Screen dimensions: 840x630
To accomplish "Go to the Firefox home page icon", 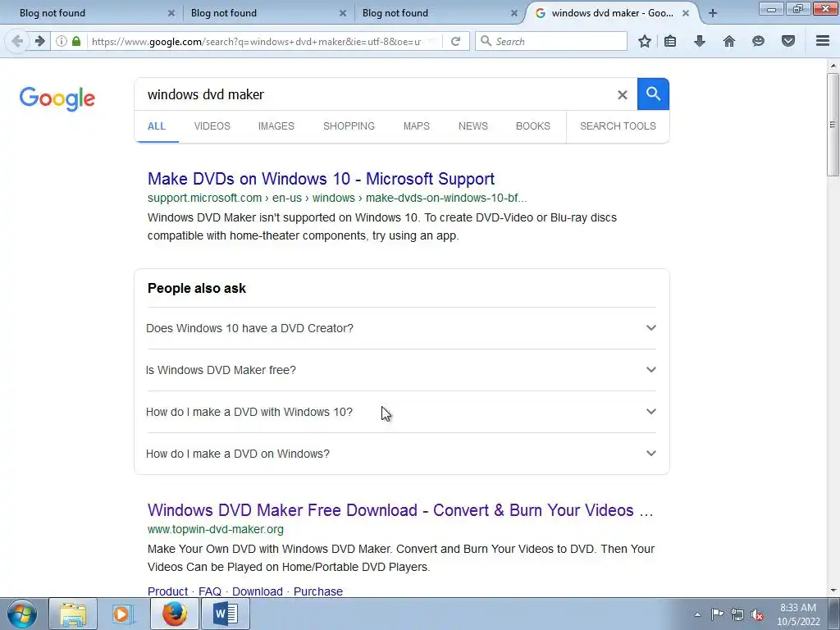I will (x=729, y=41).
